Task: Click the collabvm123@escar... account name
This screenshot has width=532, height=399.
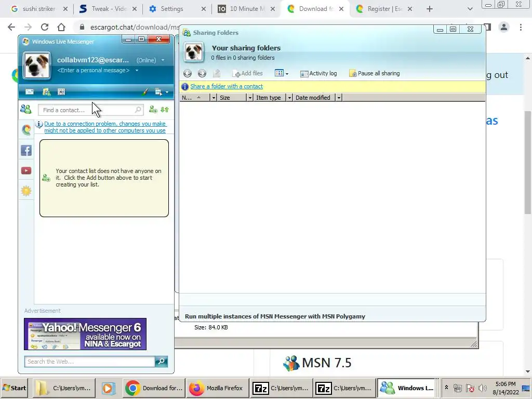Action: pos(93,60)
